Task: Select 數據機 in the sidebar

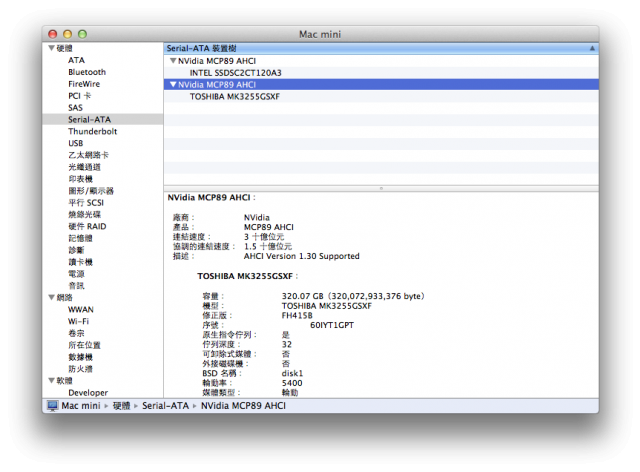Action: (80, 357)
